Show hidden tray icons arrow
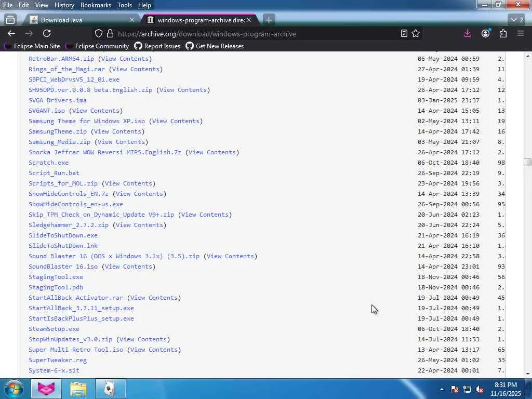The image size is (532, 399). (x=442, y=389)
